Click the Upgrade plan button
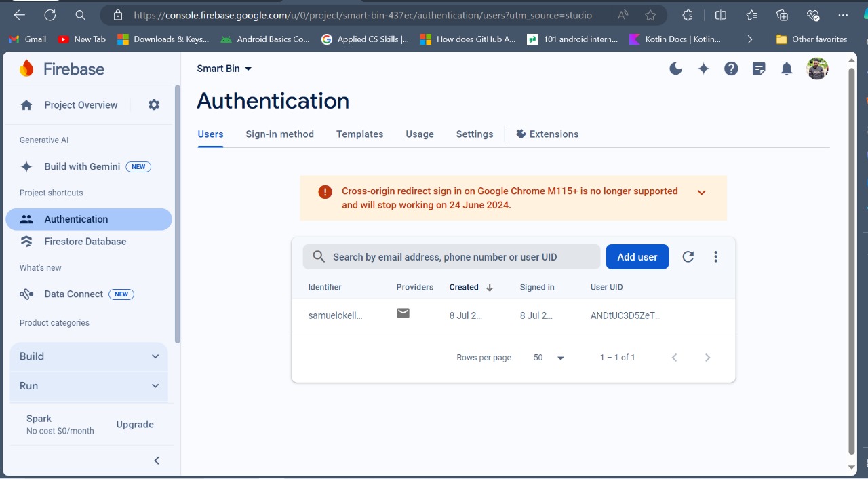Image resolution: width=868 pixels, height=479 pixels. pos(135,425)
